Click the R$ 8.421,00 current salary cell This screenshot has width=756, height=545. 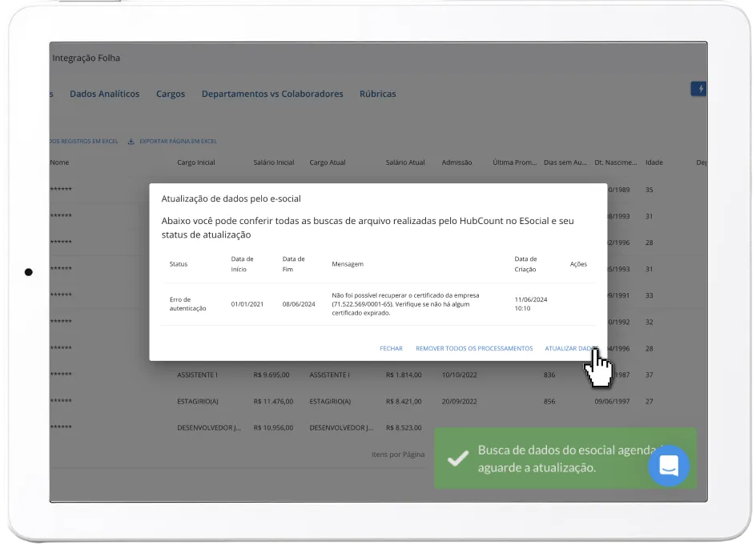point(404,402)
